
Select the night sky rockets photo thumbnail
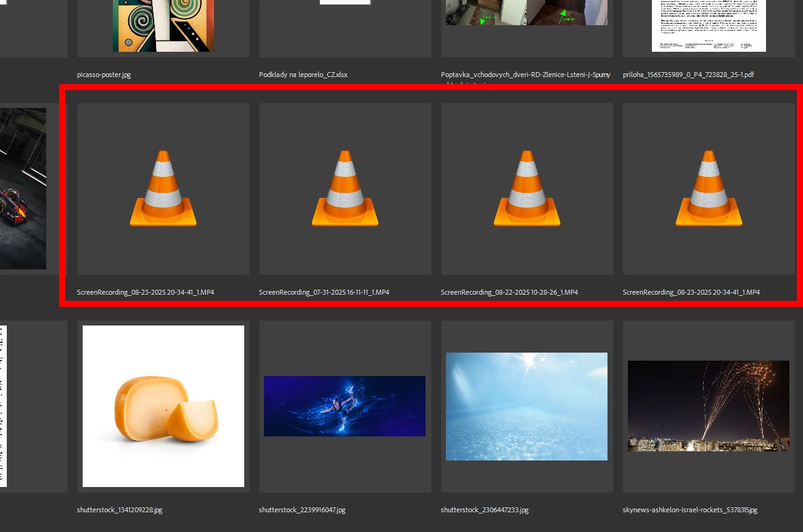click(x=709, y=406)
